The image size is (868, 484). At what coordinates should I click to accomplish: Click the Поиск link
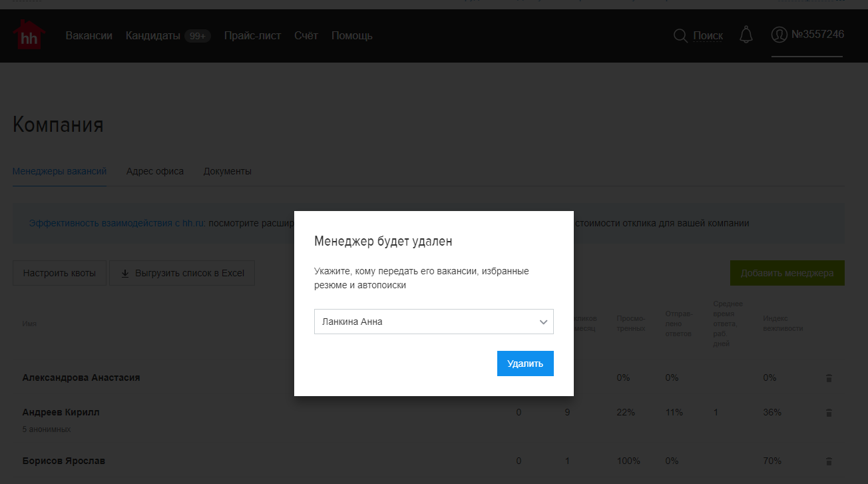[x=708, y=35]
